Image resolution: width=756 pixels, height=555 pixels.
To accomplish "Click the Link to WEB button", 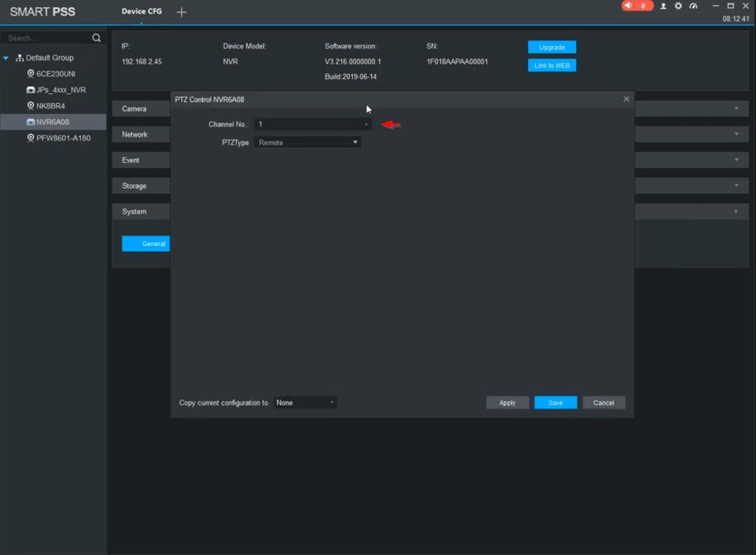I will click(x=552, y=65).
